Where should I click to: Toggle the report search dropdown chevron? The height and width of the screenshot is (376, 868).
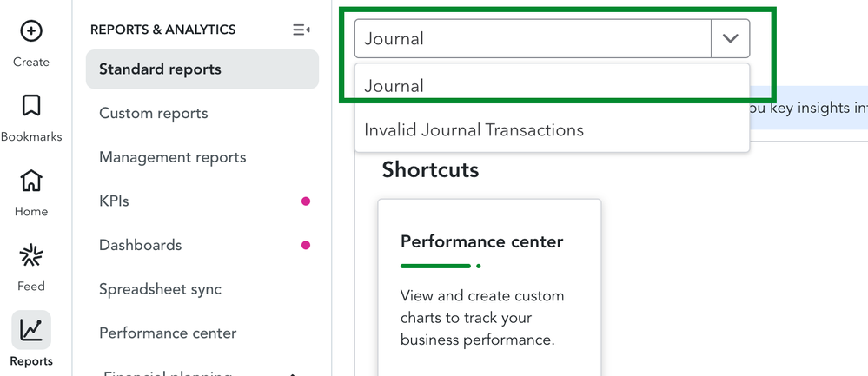730,39
